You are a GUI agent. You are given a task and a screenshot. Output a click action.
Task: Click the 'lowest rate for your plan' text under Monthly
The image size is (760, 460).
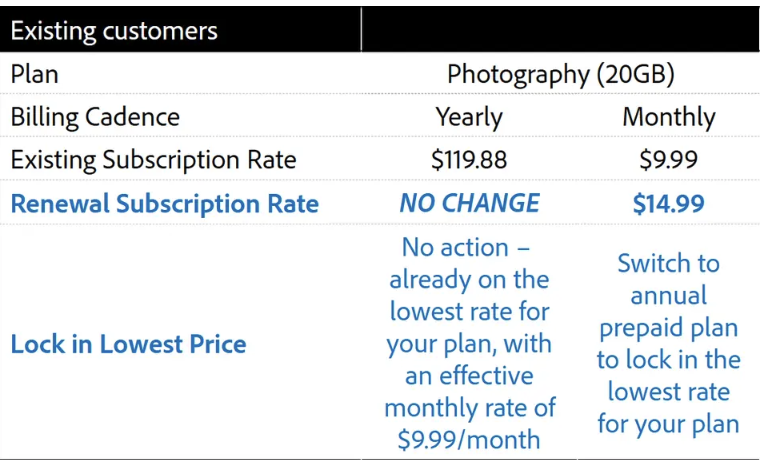pyautogui.click(x=669, y=408)
